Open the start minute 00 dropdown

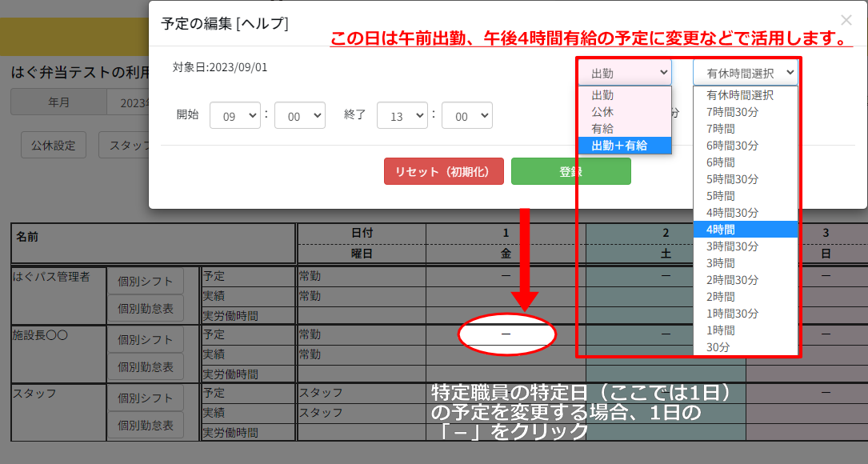(299, 115)
